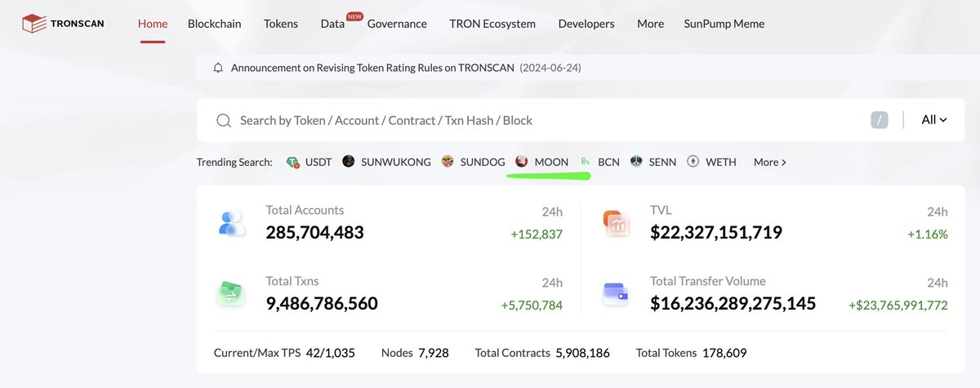
Task: Click the USDT token icon
Action: [293, 162]
